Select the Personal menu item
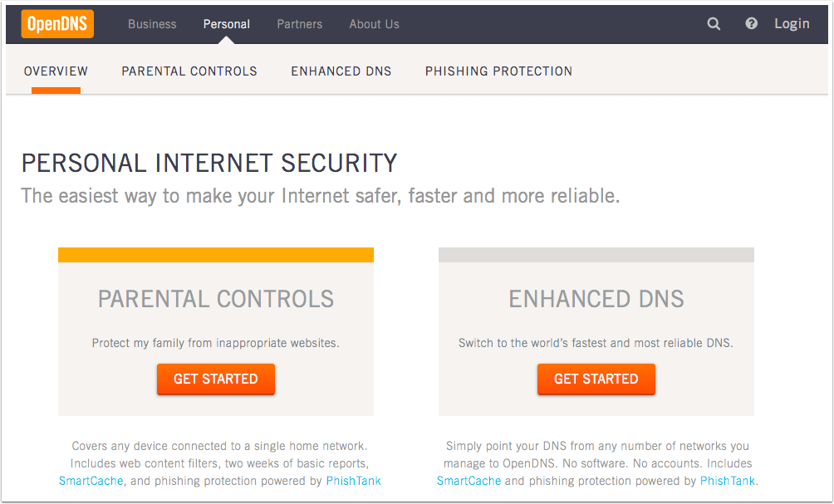This screenshot has height=504, width=834. (226, 24)
